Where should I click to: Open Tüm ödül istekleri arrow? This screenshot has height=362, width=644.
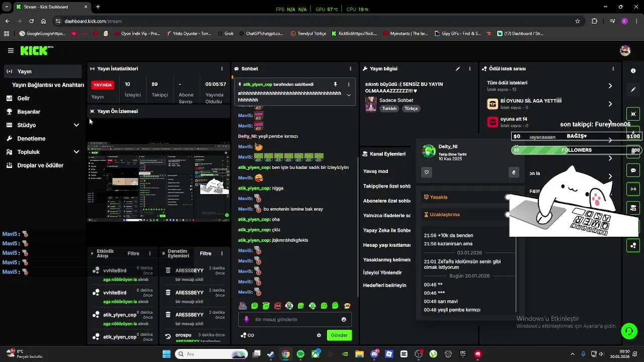point(610,86)
